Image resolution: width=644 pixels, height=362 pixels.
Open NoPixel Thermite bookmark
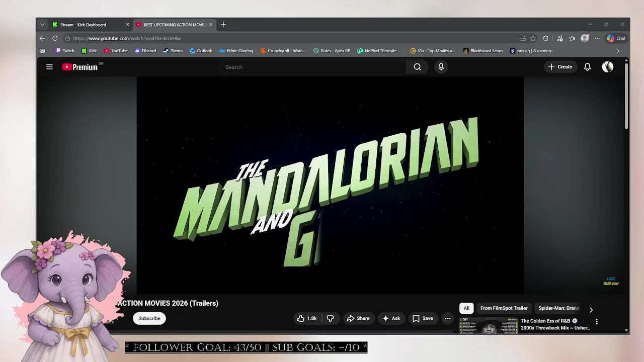(x=378, y=51)
